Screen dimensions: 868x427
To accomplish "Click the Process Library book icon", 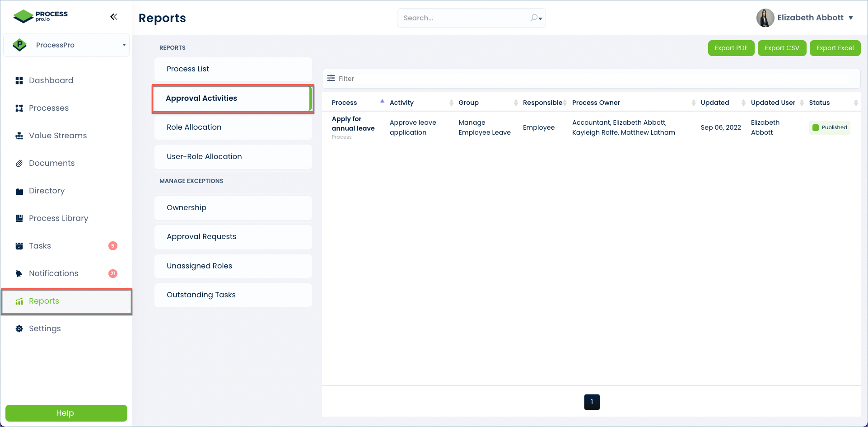I will (19, 218).
